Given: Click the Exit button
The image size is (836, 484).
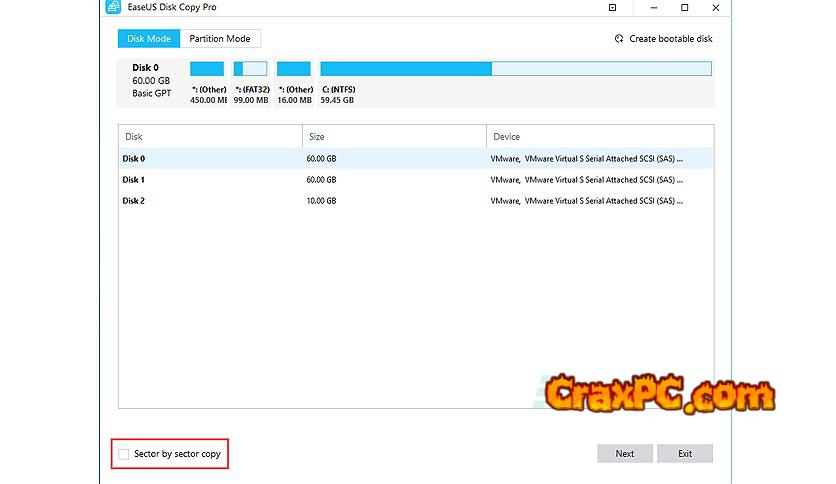Looking at the screenshot, I should pos(685,454).
